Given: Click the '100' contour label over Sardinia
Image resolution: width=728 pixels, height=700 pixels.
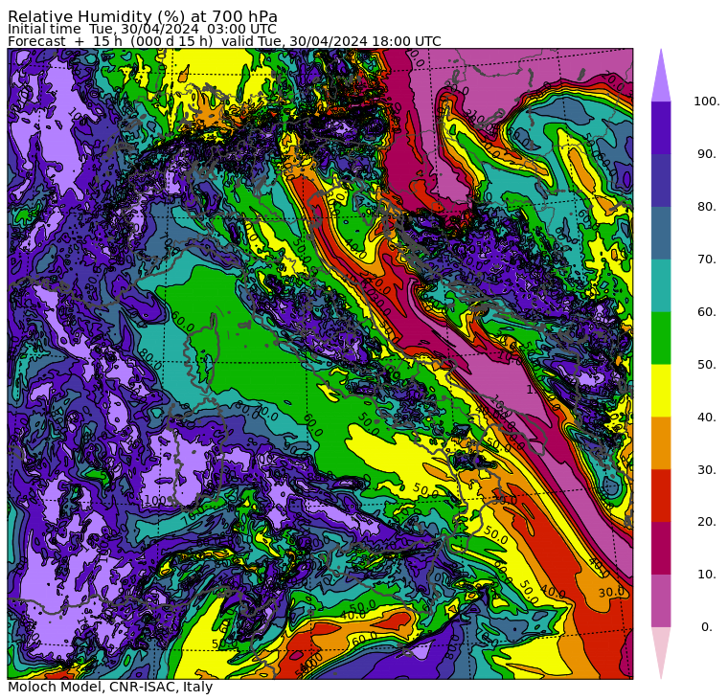Looking at the screenshot, I should click(x=154, y=501).
